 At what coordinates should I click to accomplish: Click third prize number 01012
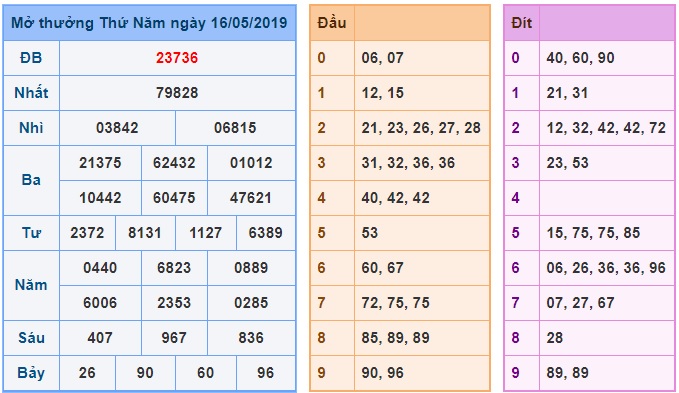coord(251,163)
